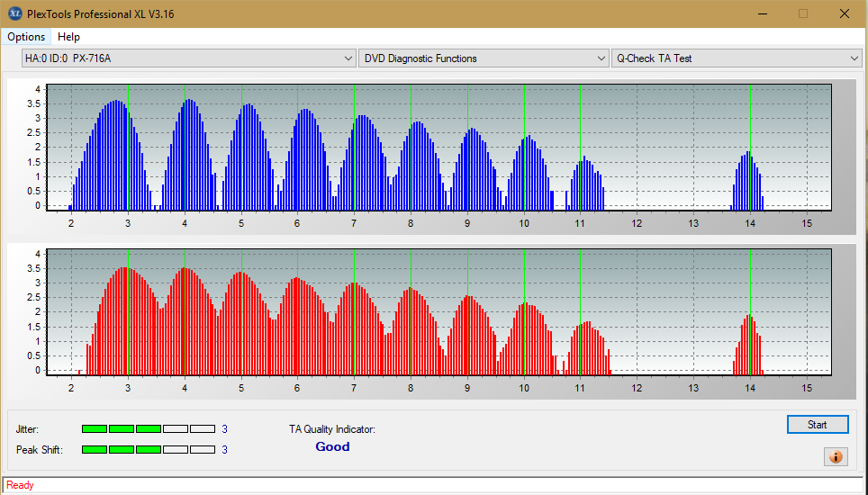Click the TA Quality Indicator label
This screenshot has height=495, width=868.
click(x=332, y=429)
